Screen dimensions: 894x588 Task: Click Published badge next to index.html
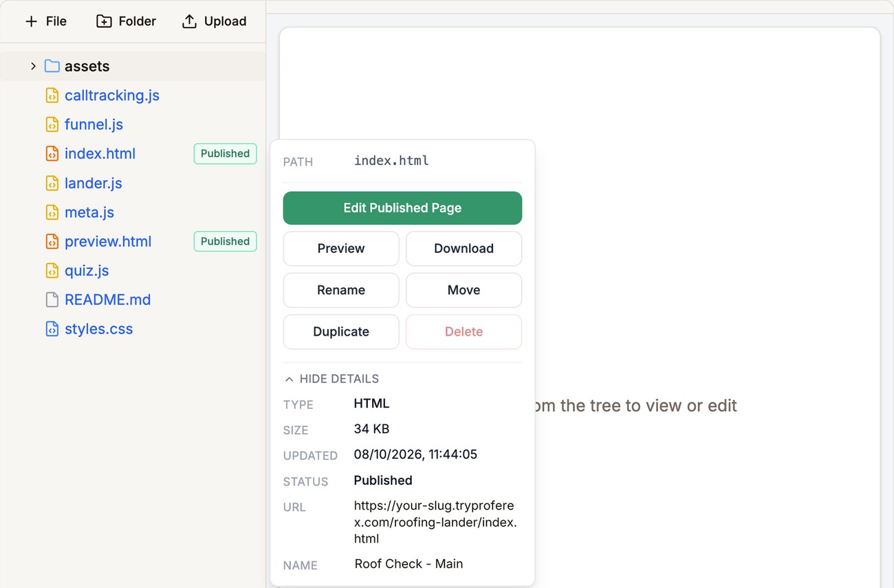[225, 153]
